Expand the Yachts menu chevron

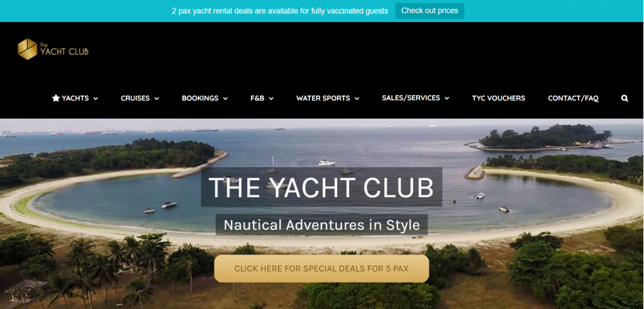[96, 99]
